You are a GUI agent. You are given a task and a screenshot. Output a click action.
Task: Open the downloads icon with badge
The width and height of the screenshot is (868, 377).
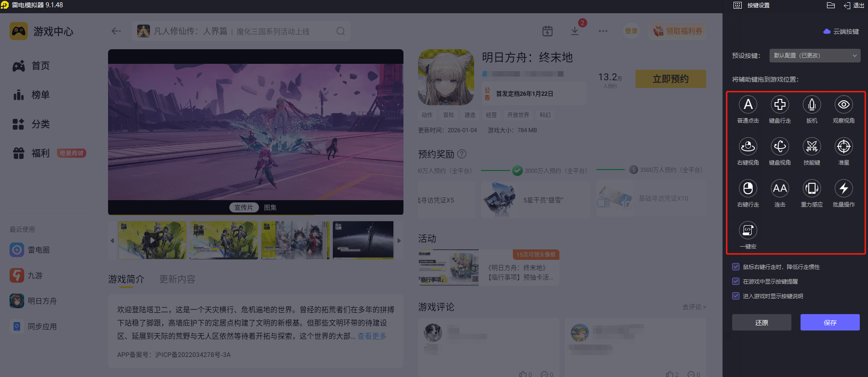(575, 31)
